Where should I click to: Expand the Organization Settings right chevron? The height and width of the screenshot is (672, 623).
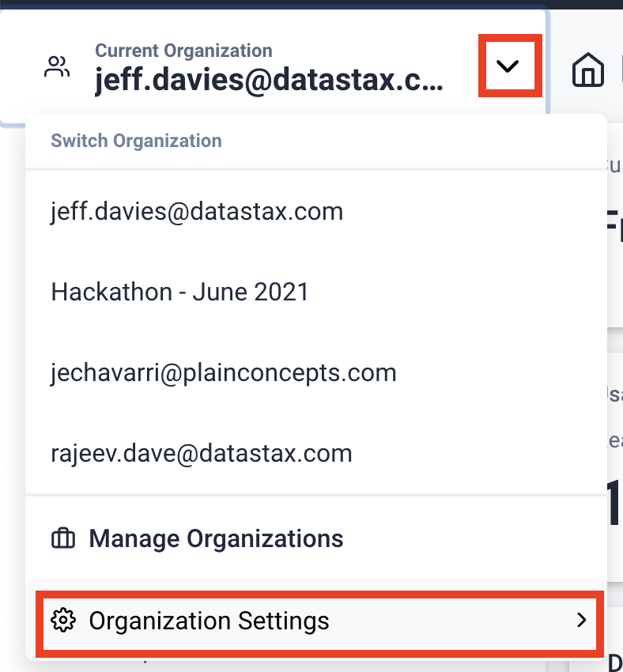coord(581,620)
